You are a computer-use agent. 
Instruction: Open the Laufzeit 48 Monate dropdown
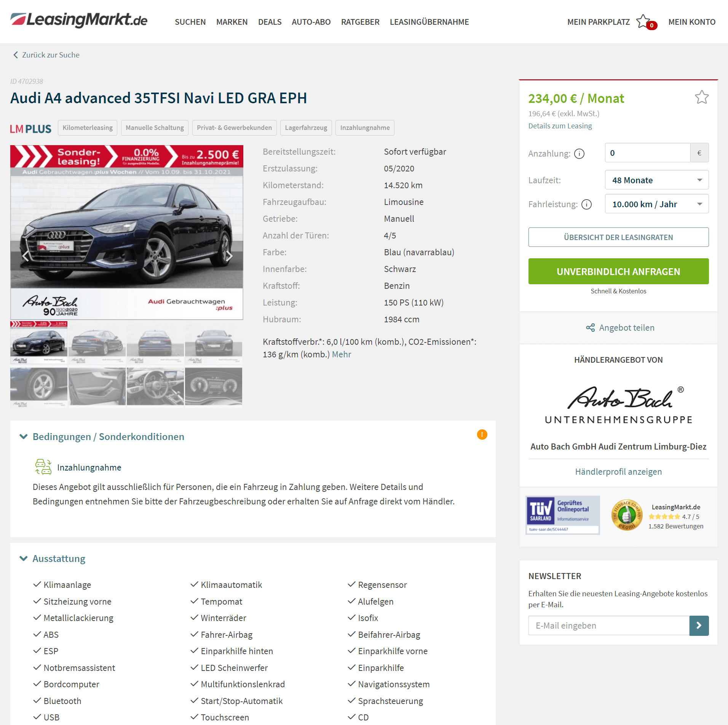coord(656,180)
